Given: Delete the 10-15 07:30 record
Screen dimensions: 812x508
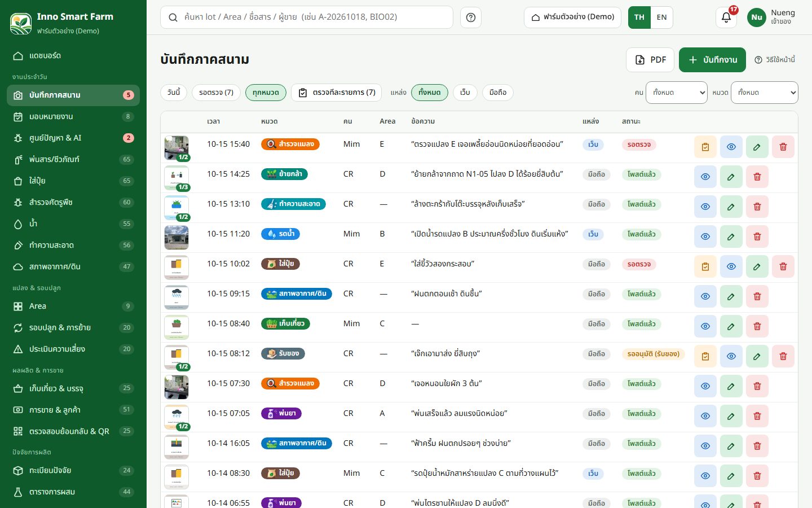Looking at the screenshot, I should [x=757, y=387].
